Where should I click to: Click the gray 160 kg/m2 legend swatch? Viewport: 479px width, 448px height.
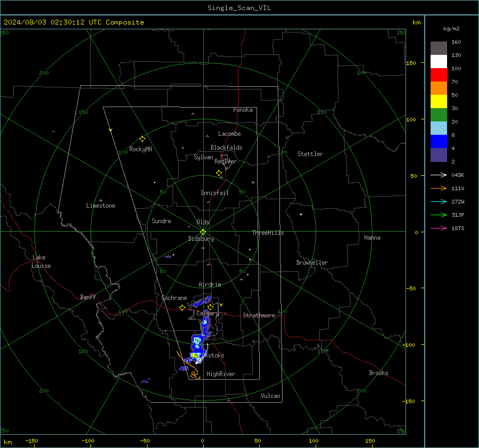coord(439,48)
